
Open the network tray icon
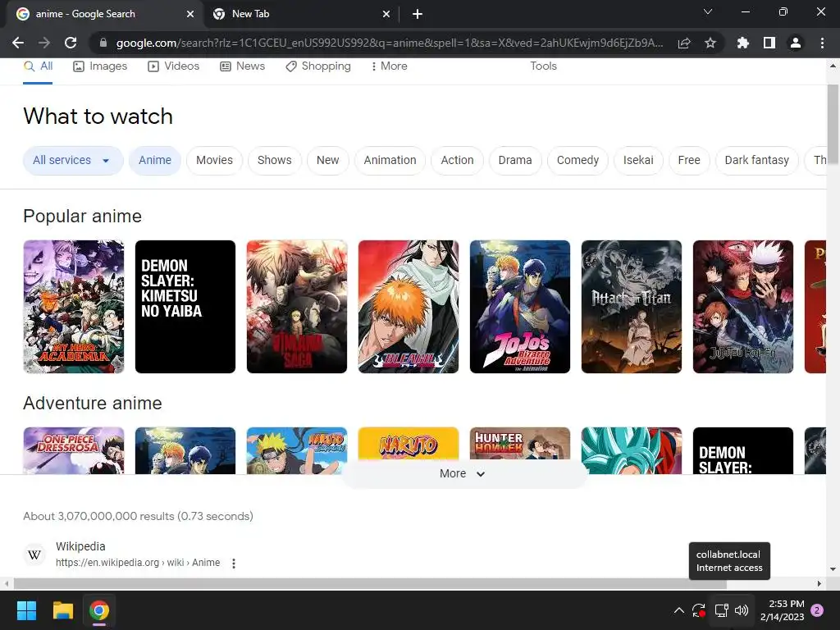click(722, 610)
